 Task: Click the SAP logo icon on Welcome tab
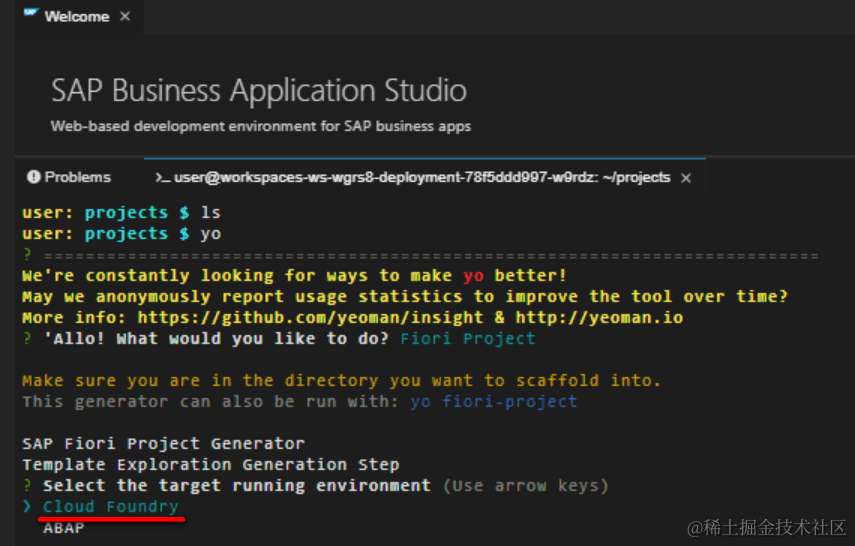pyautogui.click(x=31, y=14)
